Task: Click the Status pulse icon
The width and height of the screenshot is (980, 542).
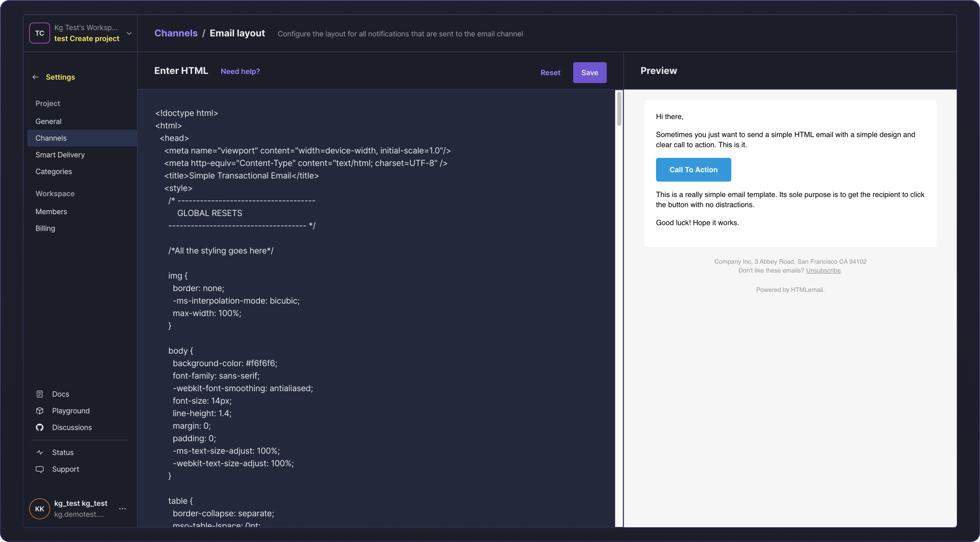Action: point(39,452)
